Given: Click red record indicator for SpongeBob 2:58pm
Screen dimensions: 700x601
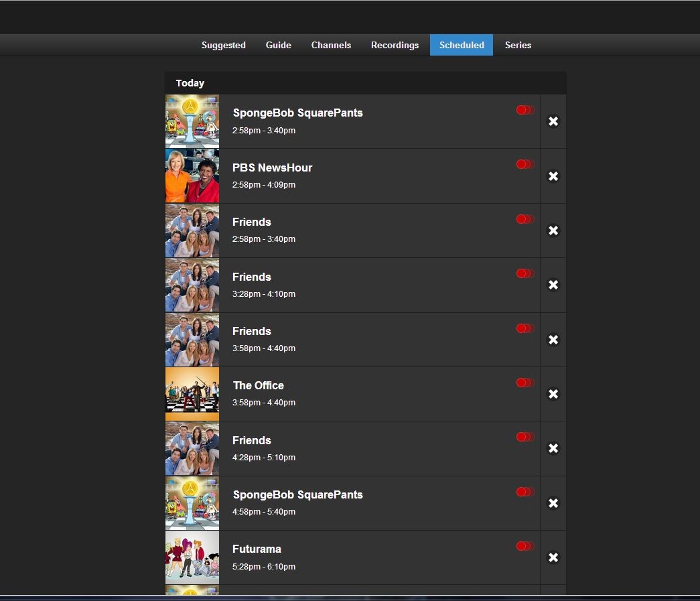Looking at the screenshot, I should (x=525, y=110).
